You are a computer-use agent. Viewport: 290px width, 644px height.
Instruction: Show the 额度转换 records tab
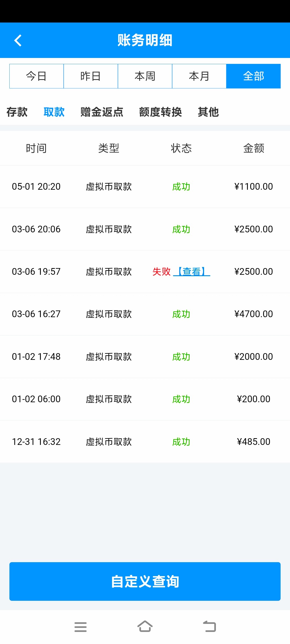[160, 112]
